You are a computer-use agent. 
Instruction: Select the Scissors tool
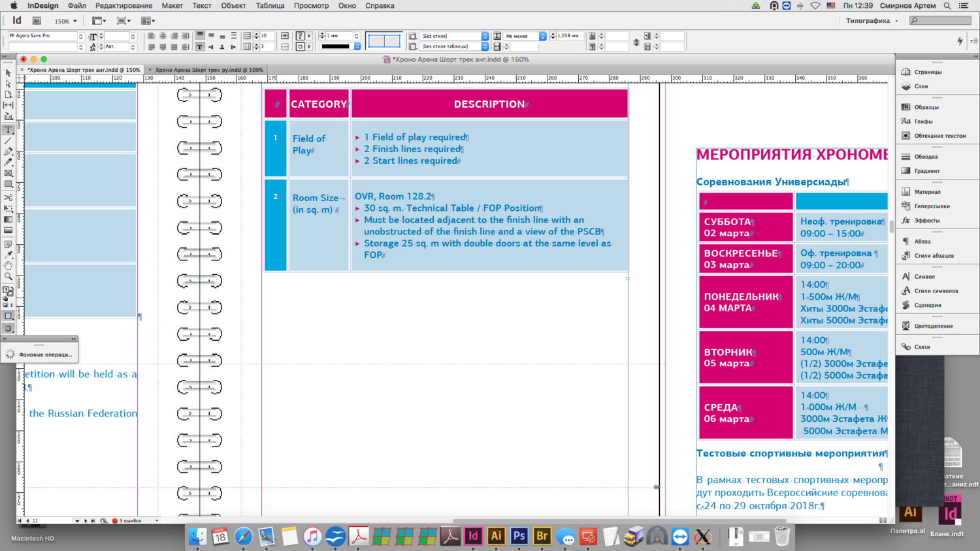pyautogui.click(x=8, y=197)
